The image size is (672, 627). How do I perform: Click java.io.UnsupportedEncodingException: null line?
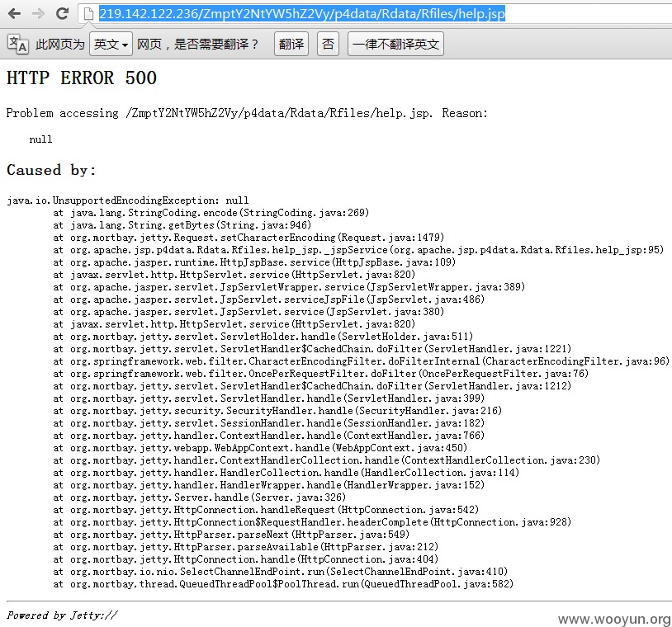click(128, 200)
